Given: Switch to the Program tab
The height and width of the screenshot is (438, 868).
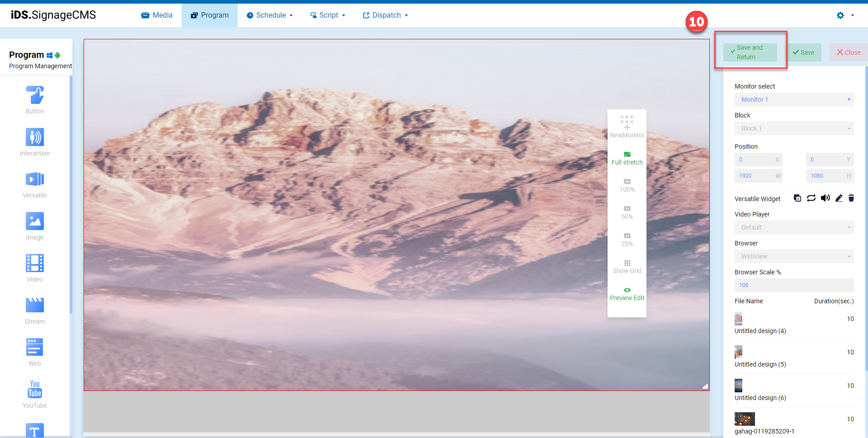Looking at the screenshot, I should [x=210, y=15].
